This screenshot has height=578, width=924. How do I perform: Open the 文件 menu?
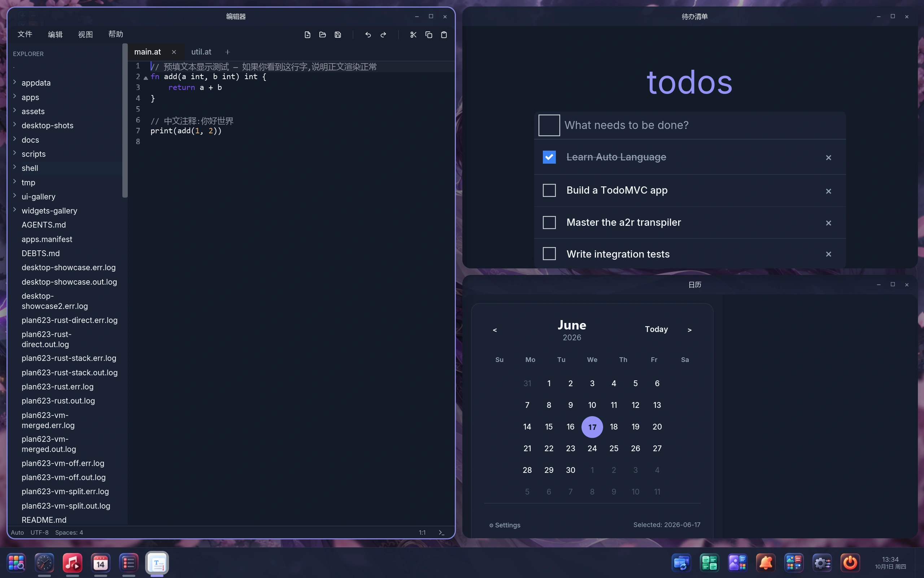click(x=25, y=34)
